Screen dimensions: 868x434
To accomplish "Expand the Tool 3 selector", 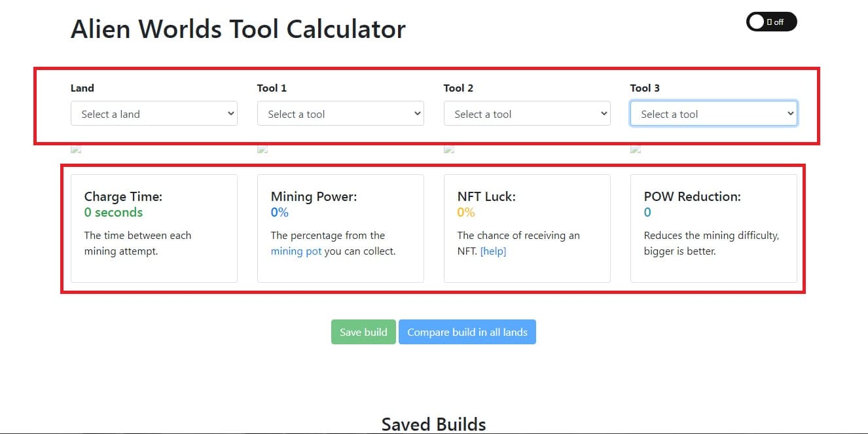I will [714, 114].
